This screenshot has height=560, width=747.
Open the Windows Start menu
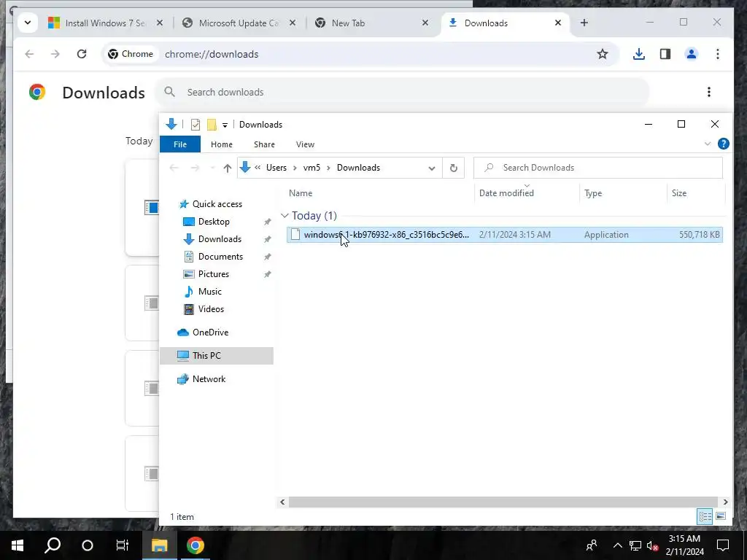point(18,545)
